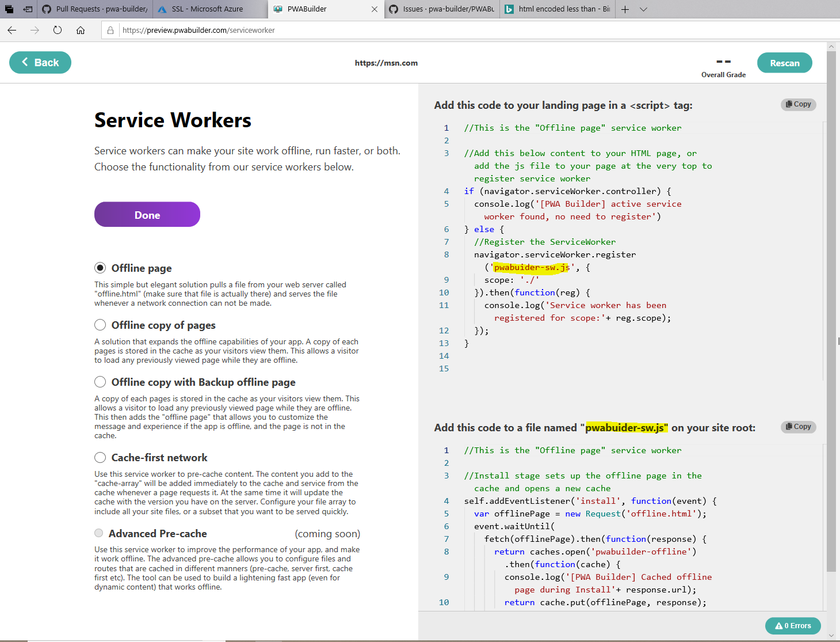Click the browser forward arrow
This screenshot has height=642, width=840.
pos(35,31)
